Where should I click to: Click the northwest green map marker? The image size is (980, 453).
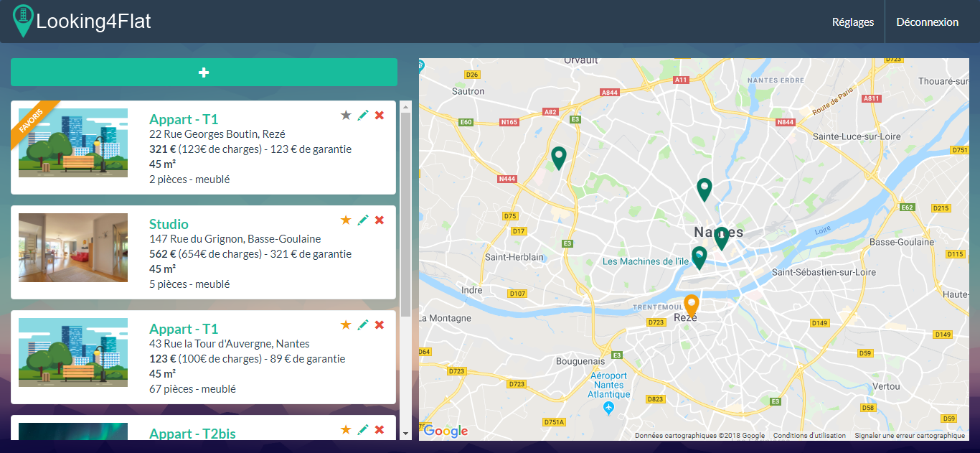(x=558, y=157)
